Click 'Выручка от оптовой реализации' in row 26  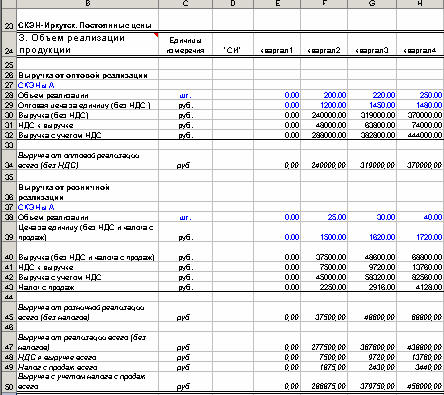point(83,75)
